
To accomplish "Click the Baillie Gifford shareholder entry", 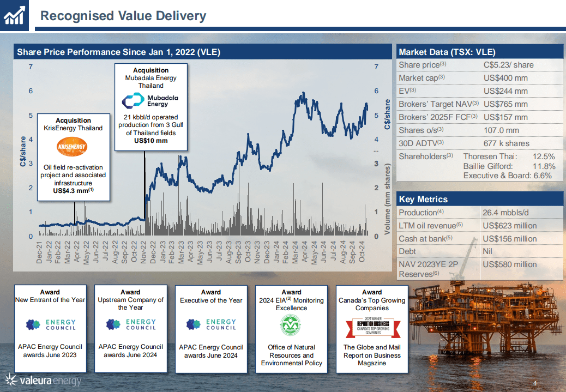I will click(509, 166).
